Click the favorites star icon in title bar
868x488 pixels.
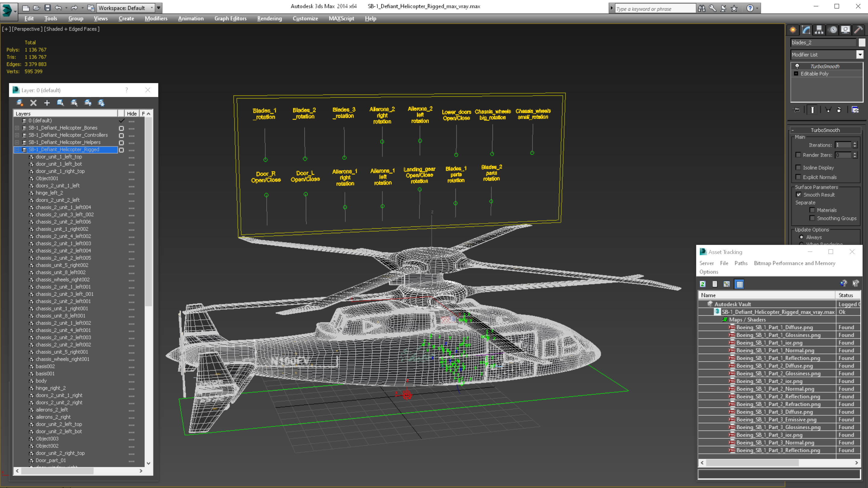(x=734, y=8)
